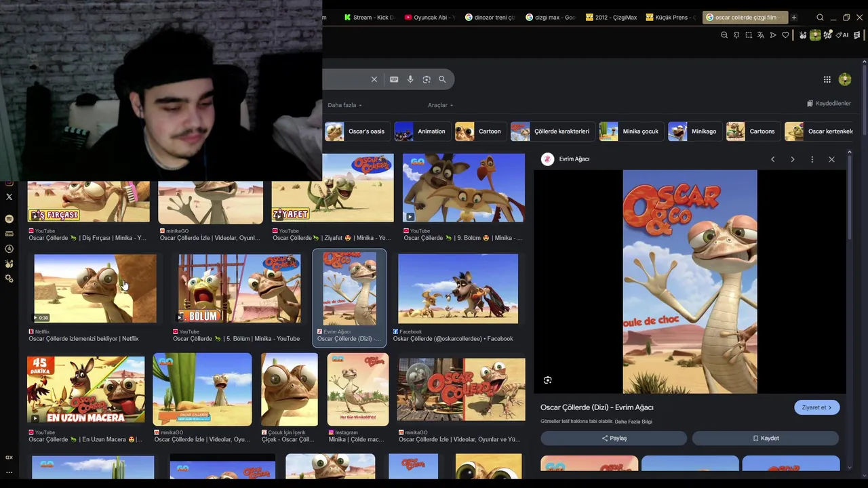Viewport: 868px width, 488px height.
Task: Select the Animation filter chip
Action: click(422, 131)
